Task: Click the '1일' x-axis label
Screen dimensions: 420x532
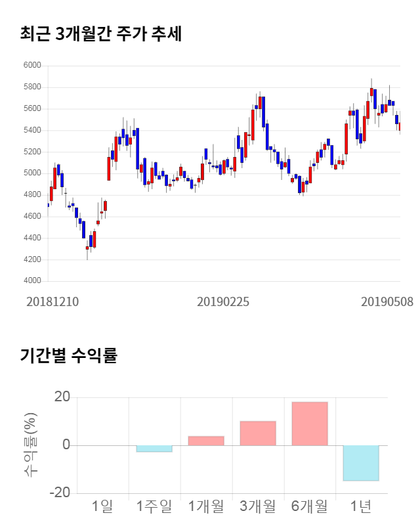Action: (102, 506)
